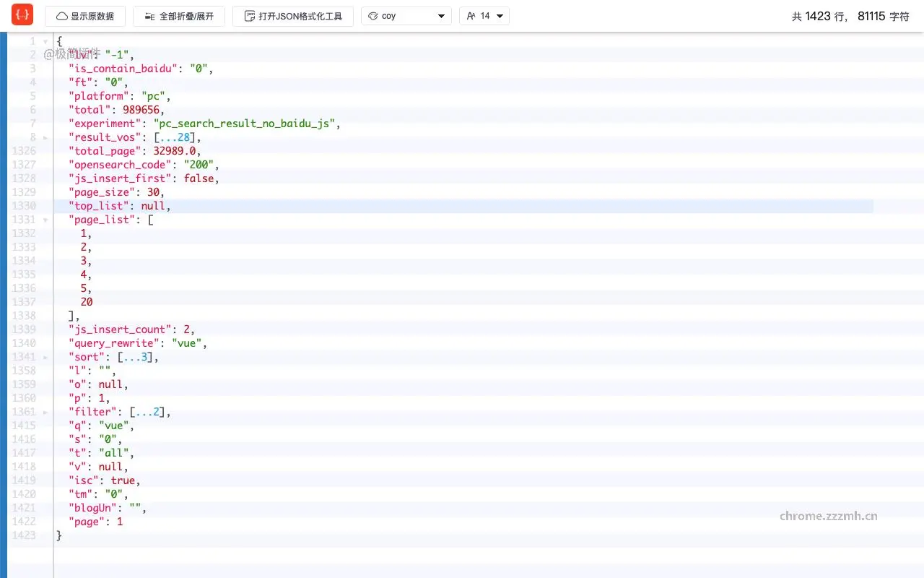Click the total_page value 32989.0
Image resolution: width=924 pixels, height=578 pixels.
click(x=174, y=151)
